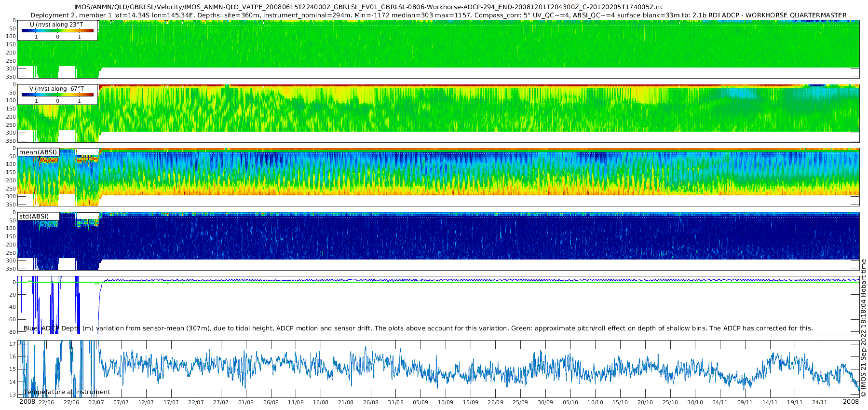
Task: Click the '22/06' date tick label
Action: click(x=46, y=402)
